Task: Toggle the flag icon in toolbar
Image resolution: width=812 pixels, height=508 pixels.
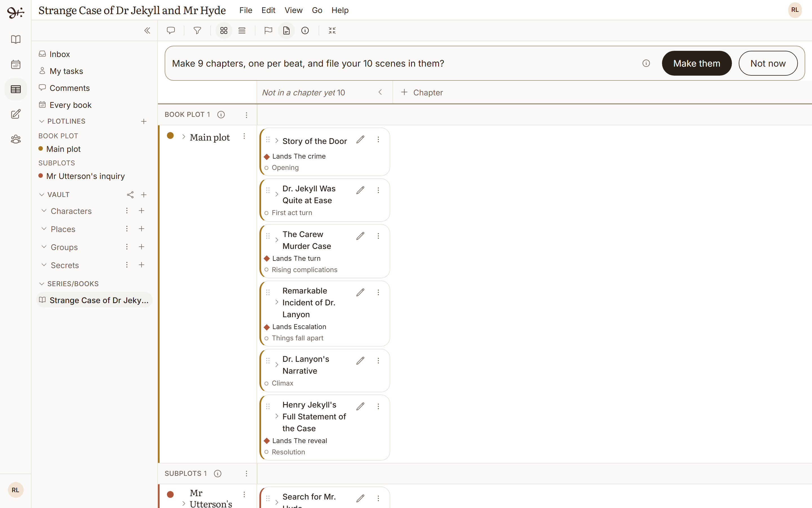Action: 268,30
